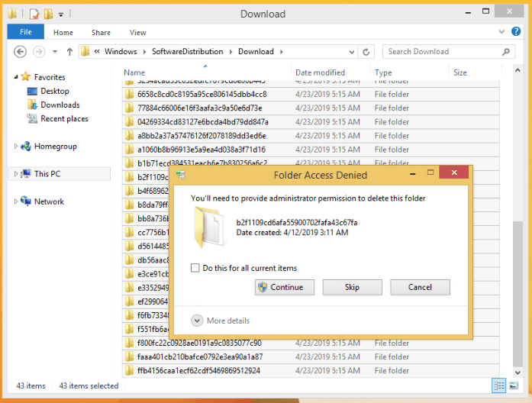532x403 pixels.
Task: Click the Search Download field
Action: pyautogui.click(x=449, y=52)
